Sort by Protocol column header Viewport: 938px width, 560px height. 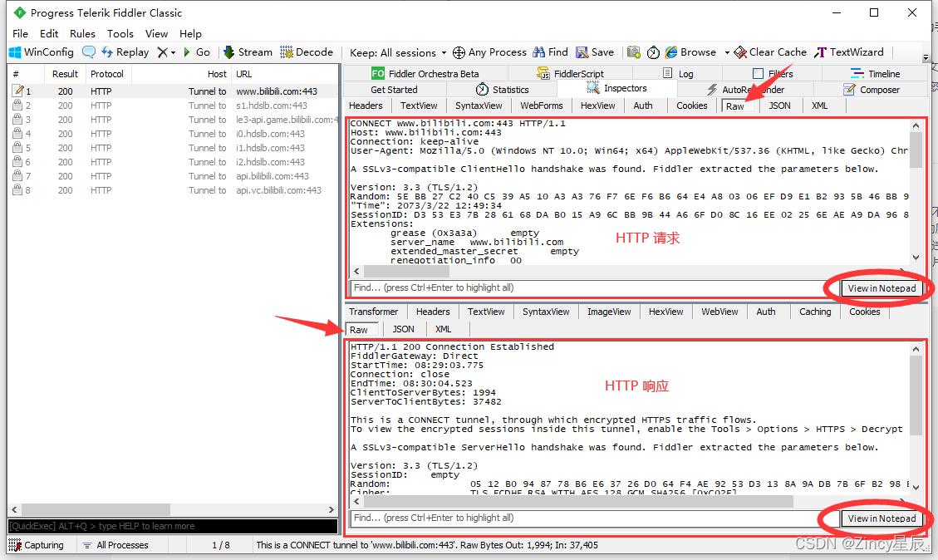pos(107,74)
